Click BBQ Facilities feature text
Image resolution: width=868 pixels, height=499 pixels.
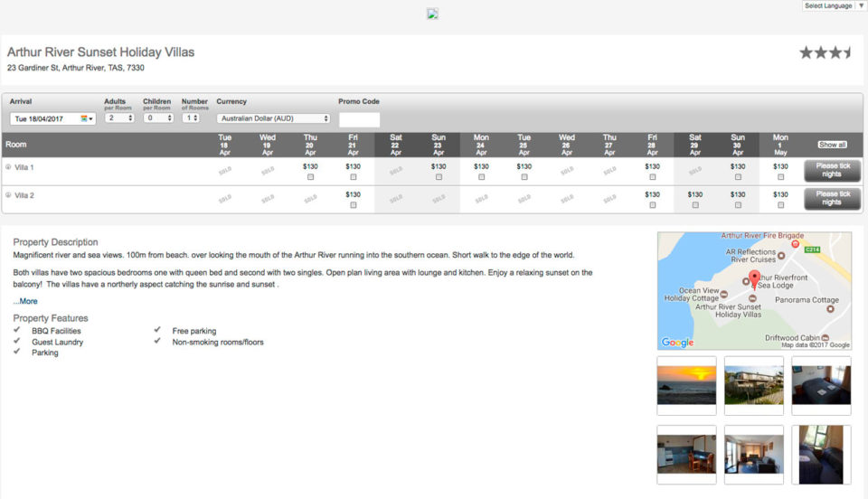[56, 331]
